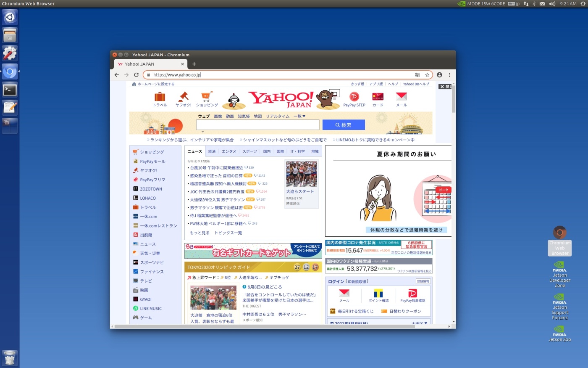This screenshot has width=588, height=368.
Task: Open a new tab with plus button
Action: (x=194, y=64)
